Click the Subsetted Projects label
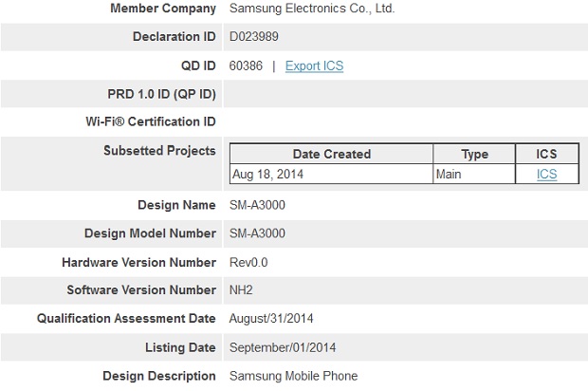The image size is (588, 391). (159, 151)
